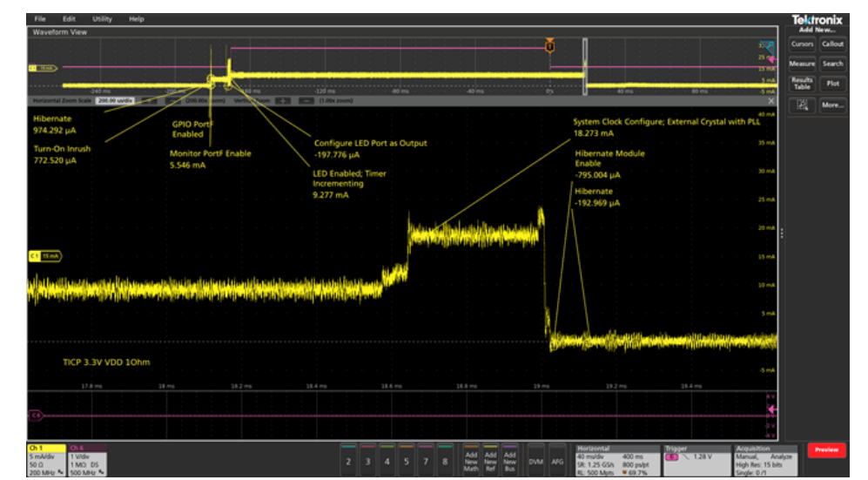
Task: Open the Trigger settings badge
Action: [697, 460]
